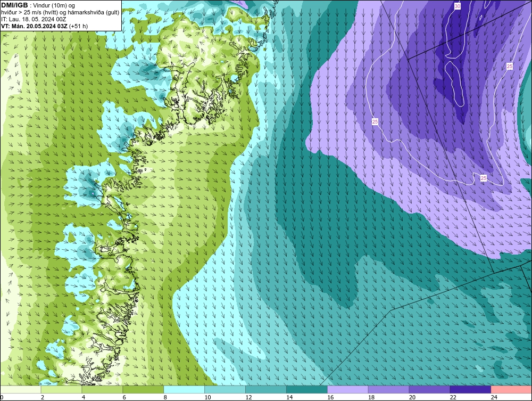
Task: Click the legend scale value '8'
Action: pos(165,397)
